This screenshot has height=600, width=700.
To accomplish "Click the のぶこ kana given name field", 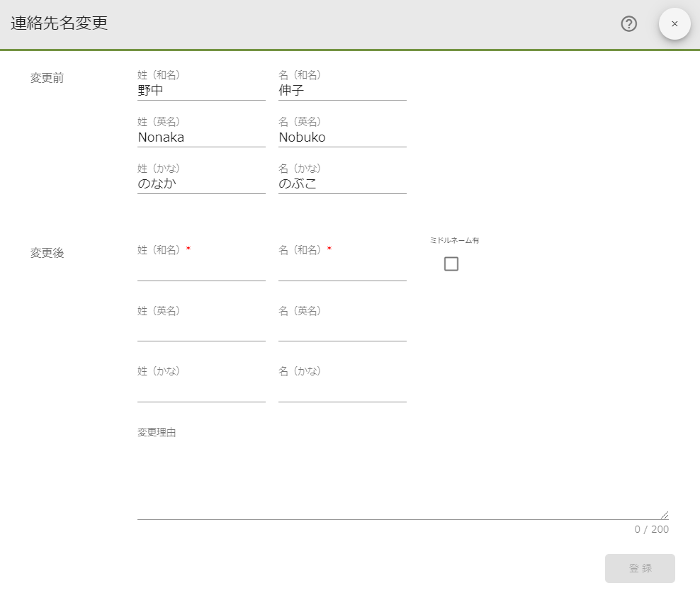I will (x=342, y=184).
